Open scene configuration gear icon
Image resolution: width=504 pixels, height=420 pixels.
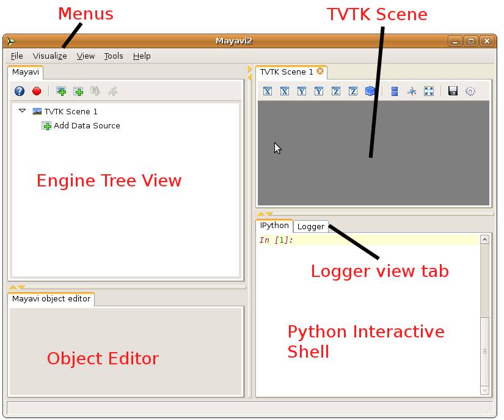point(470,91)
